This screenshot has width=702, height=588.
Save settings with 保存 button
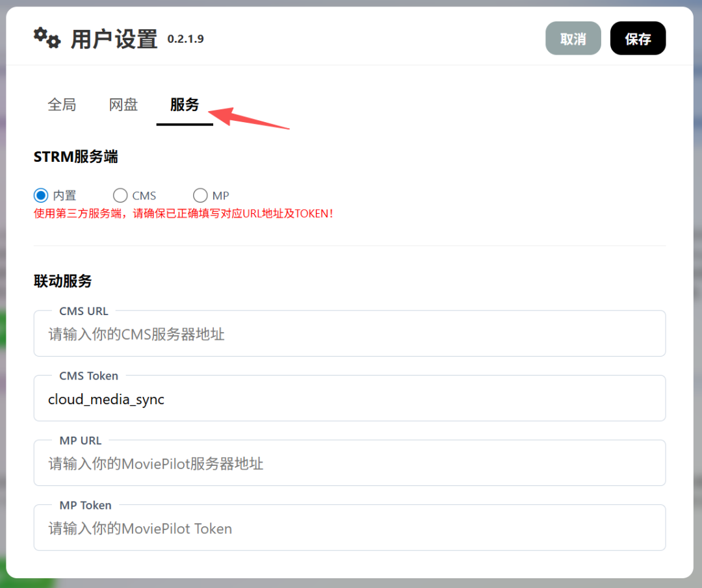point(638,38)
